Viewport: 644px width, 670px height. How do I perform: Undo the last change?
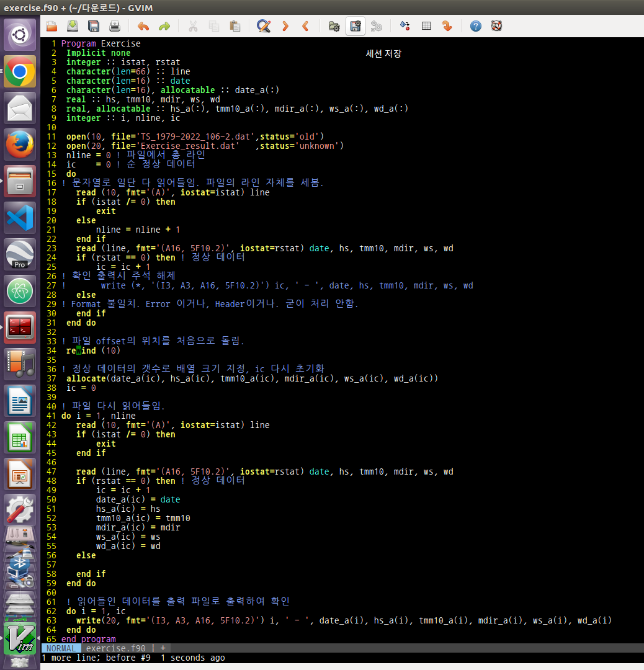tap(143, 26)
